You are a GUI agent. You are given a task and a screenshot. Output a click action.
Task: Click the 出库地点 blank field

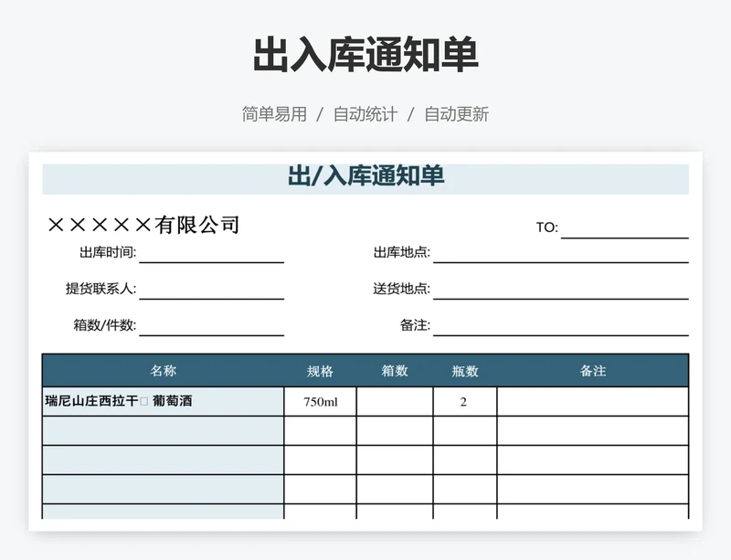click(561, 254)
